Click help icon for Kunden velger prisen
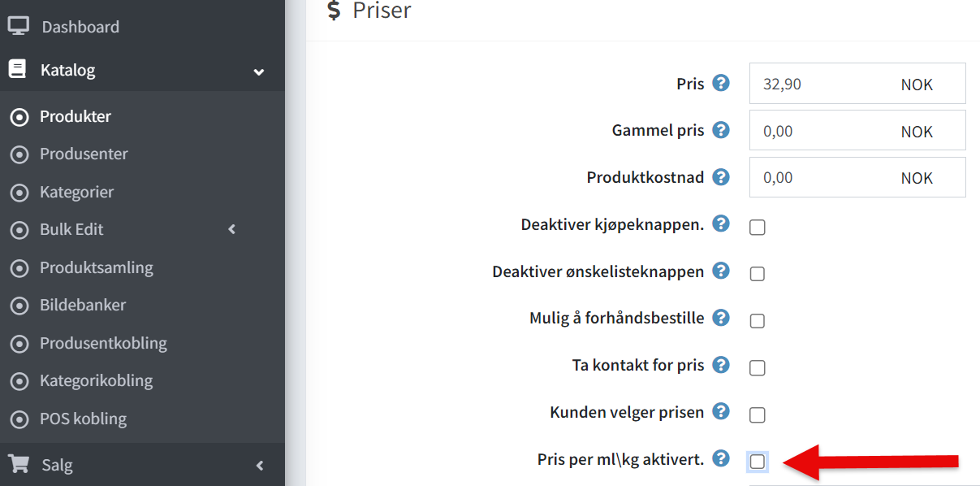Screen dimensions: 980x486 pyautogui.click(x=721, y=411)
